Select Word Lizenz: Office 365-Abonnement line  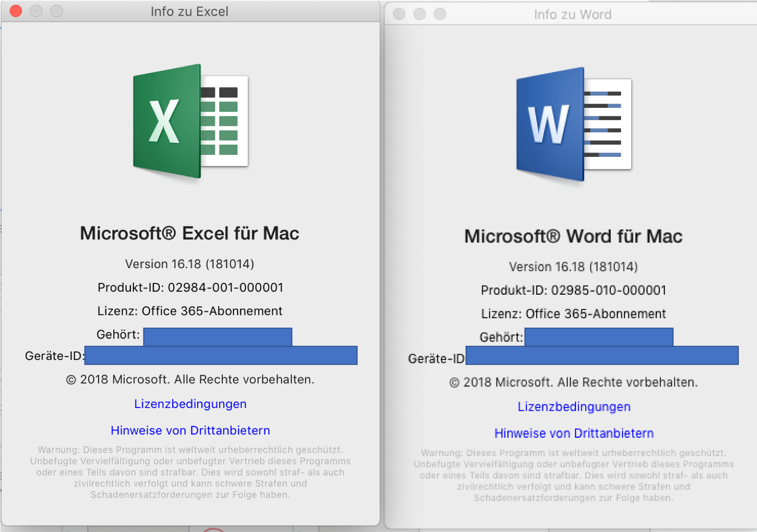(x=574, y=314)
